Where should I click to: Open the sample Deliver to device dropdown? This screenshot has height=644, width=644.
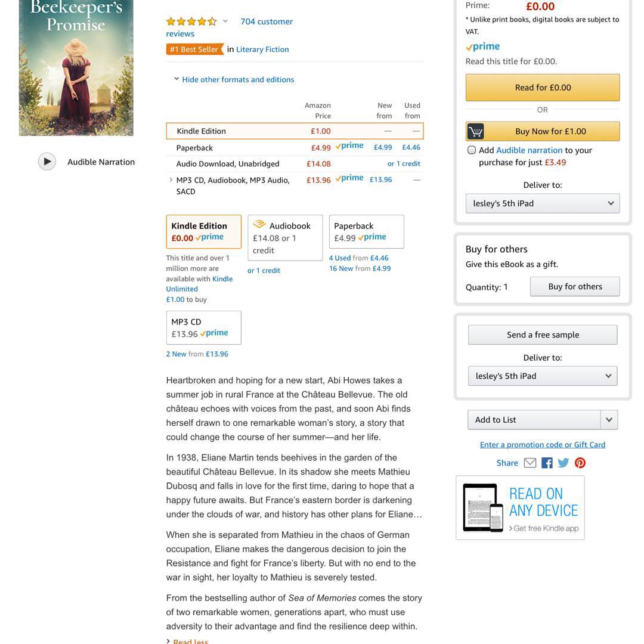point(543,376)
